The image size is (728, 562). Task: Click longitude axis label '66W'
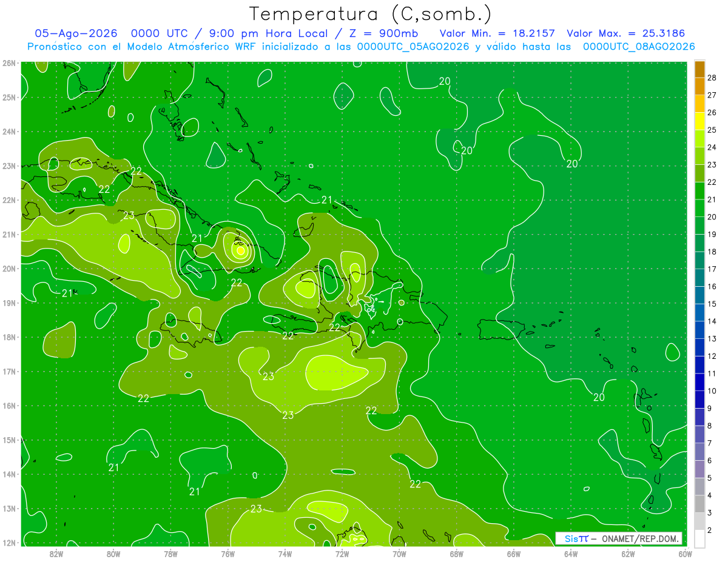click(x=514, y=554)
